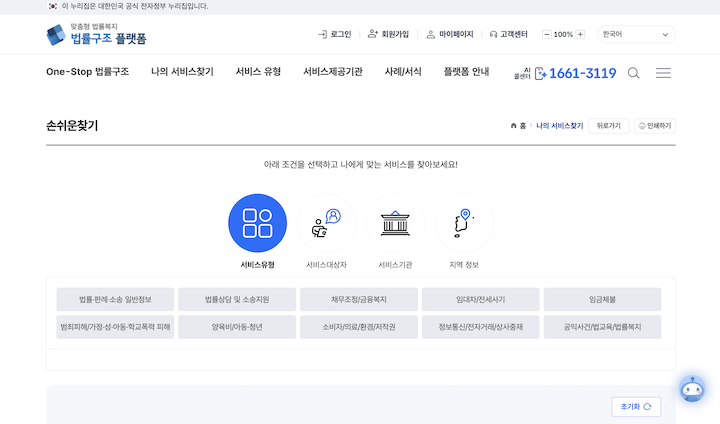The image size is (720, 424).
Task: Select the 서비스유형 grid icon
Action: click(258, 223)
